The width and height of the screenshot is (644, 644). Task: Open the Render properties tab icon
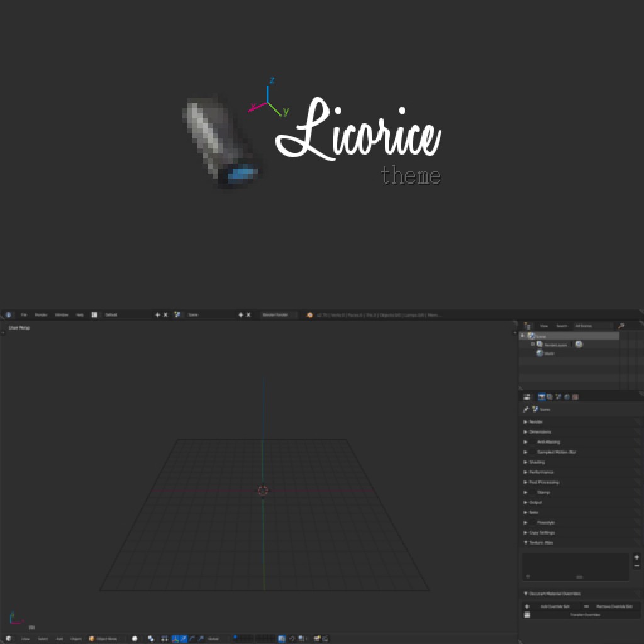click(x=541, y=396)
